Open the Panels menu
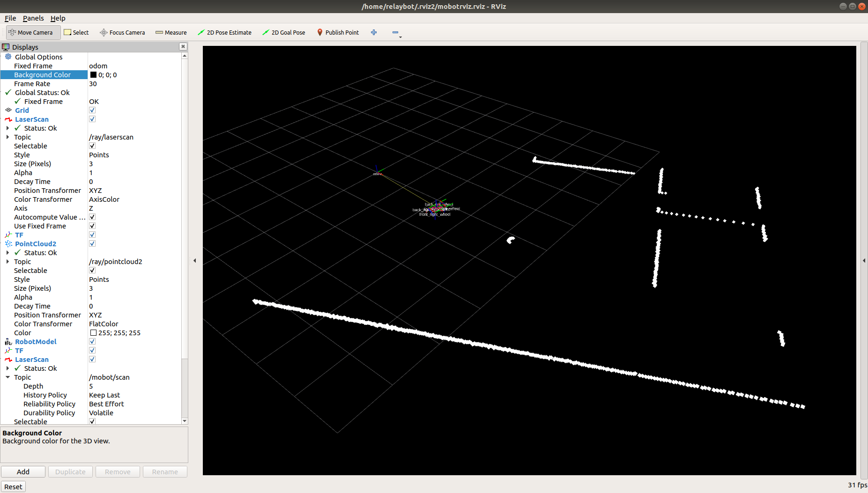The height and width of the screenshot is (493, 868). pos(33,18)
